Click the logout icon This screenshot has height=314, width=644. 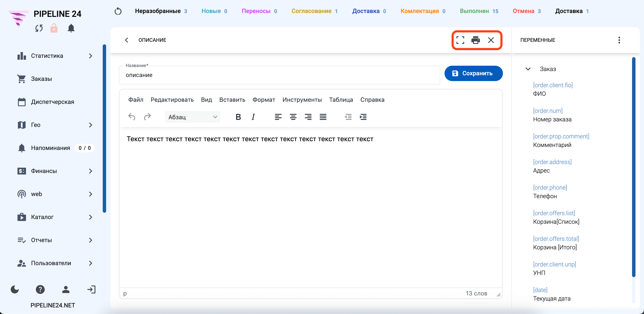pos(91,289)
